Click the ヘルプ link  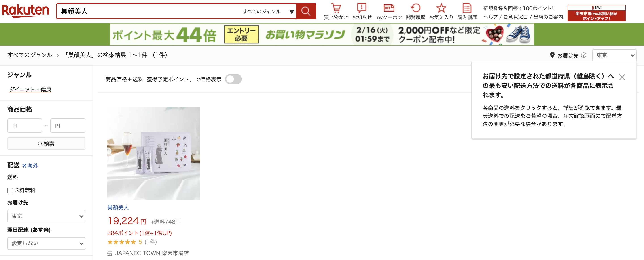(x=490, y=17)
